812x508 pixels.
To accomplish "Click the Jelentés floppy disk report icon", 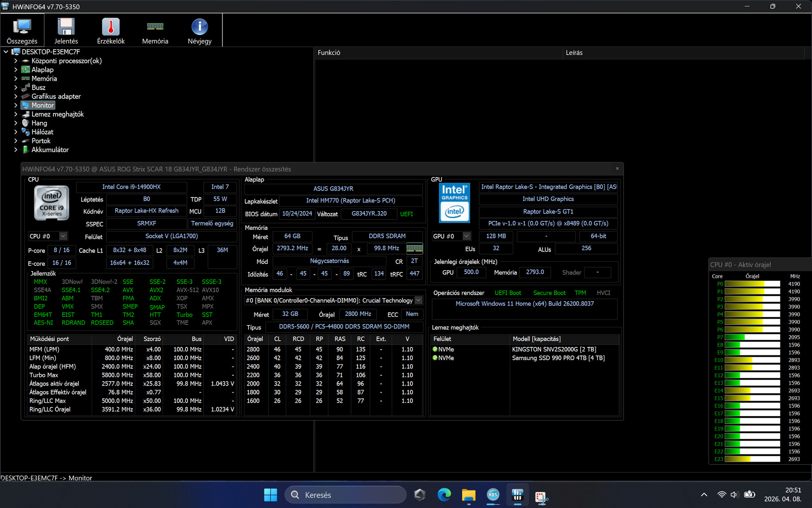I will (66, 27).
